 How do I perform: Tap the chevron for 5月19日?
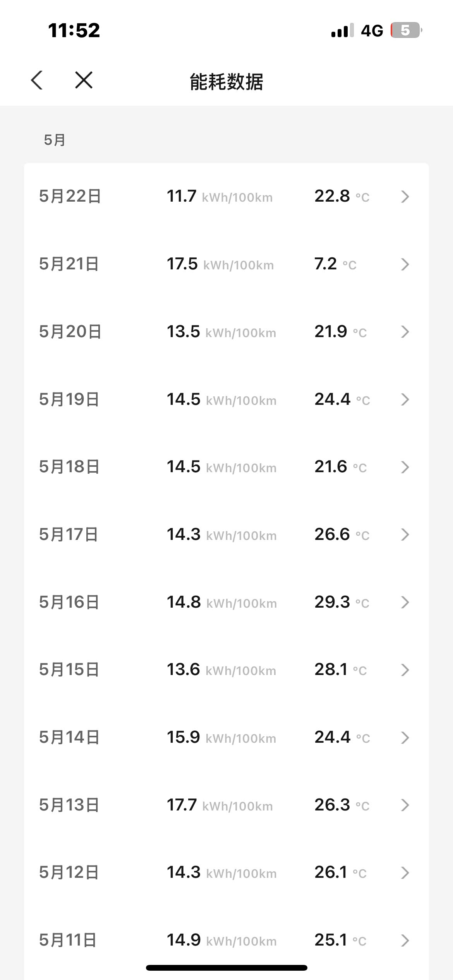tap(405, 399)
